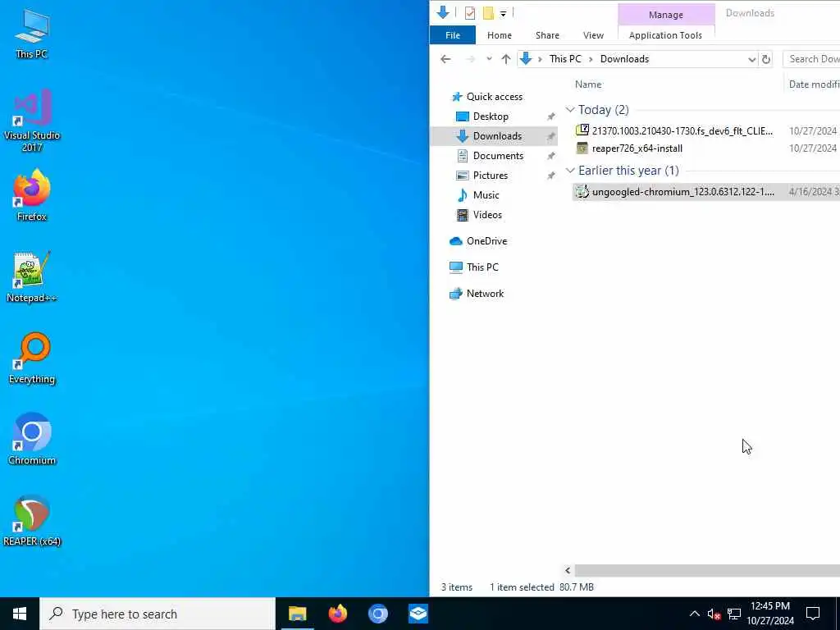840x630 pixels.
Task: Expand the address bar history dropdown
Action: [751, 59]
